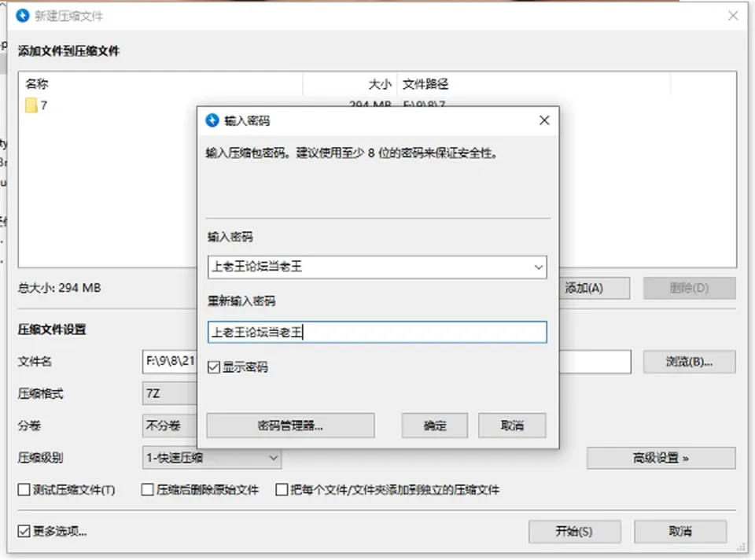Click the Bandizip logo in password dialog title

coord(212,120)
